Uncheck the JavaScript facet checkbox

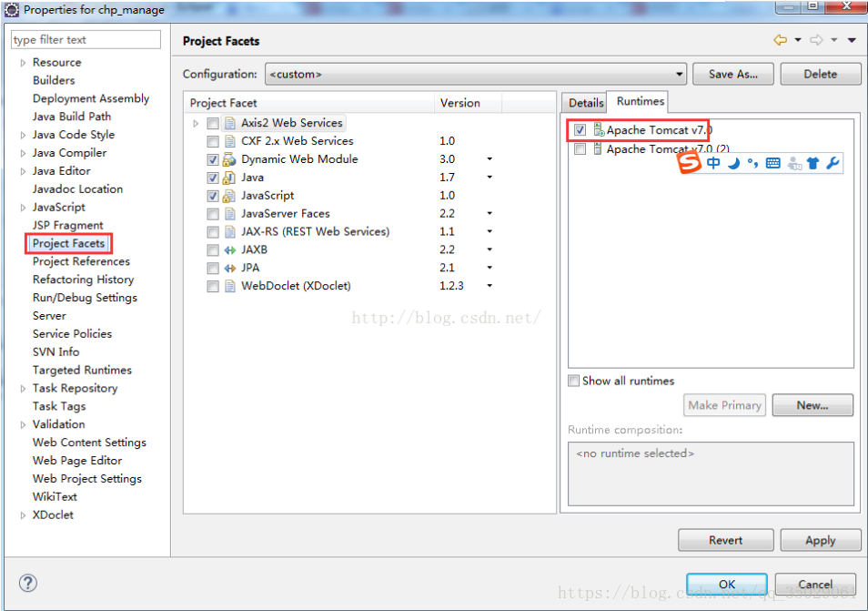(213, 196)
